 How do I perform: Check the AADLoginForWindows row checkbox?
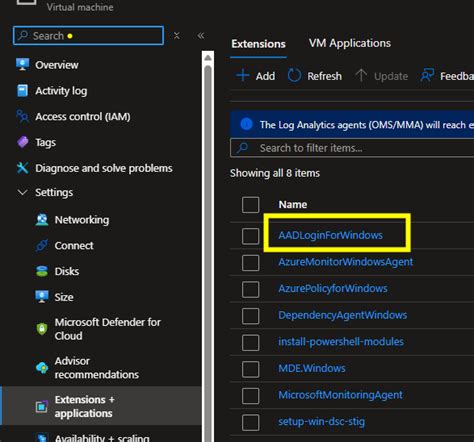pyautogui.click(x=251, y=236)
